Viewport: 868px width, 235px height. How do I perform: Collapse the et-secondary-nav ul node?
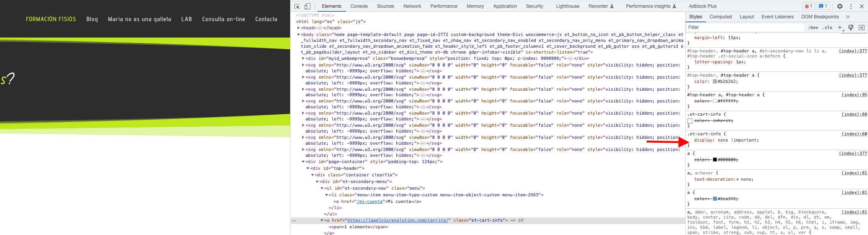322,188
